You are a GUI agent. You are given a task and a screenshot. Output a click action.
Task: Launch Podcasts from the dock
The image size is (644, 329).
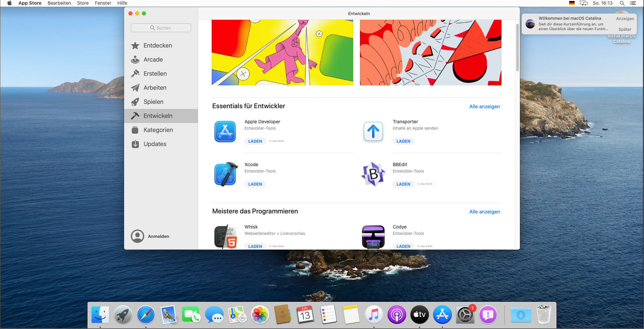click(x=396, y=315)
